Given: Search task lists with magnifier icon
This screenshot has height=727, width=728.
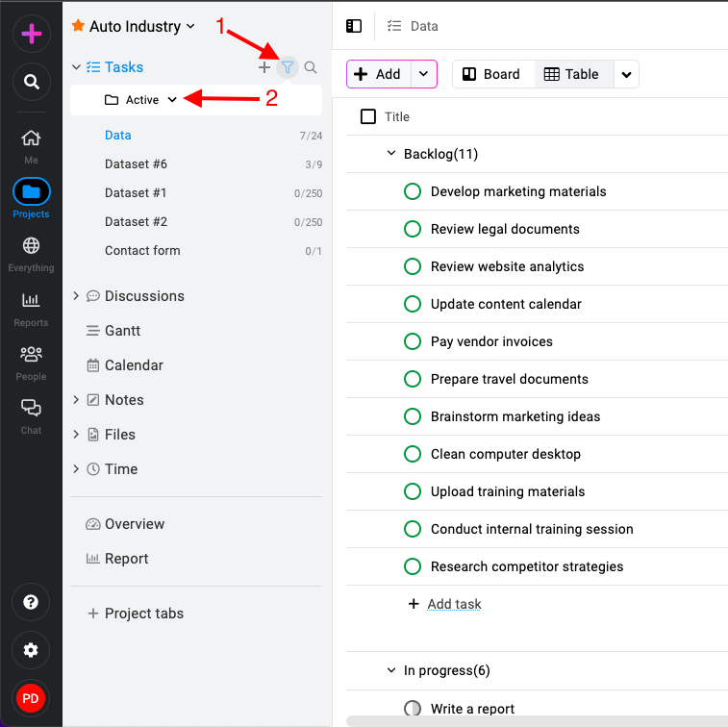Looking at the screenshot, I should [x=310, y=67].
